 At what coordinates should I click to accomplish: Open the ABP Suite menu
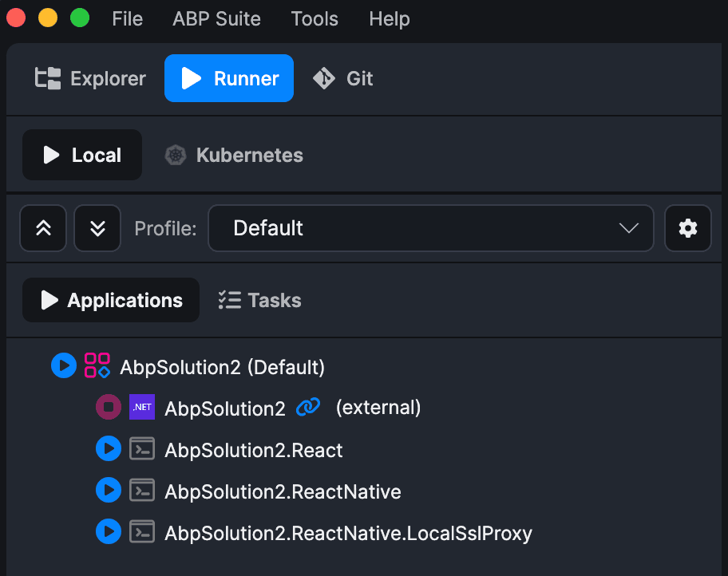(x=217, y=19)
